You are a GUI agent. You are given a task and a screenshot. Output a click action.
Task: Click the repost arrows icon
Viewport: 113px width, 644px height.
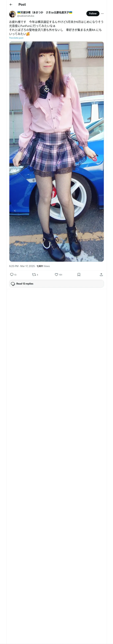[x=34, y=275]
